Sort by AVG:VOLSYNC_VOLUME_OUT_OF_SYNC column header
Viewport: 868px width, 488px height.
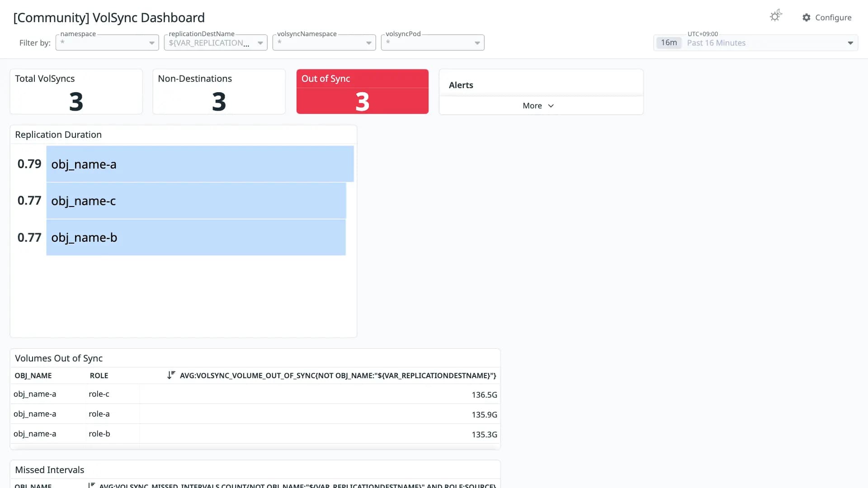click(338, 375)
